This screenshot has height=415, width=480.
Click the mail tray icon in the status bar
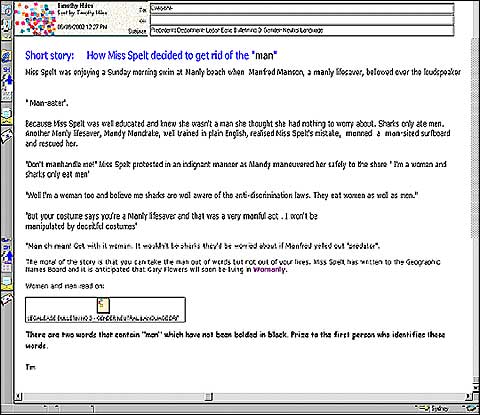[472, 408]
